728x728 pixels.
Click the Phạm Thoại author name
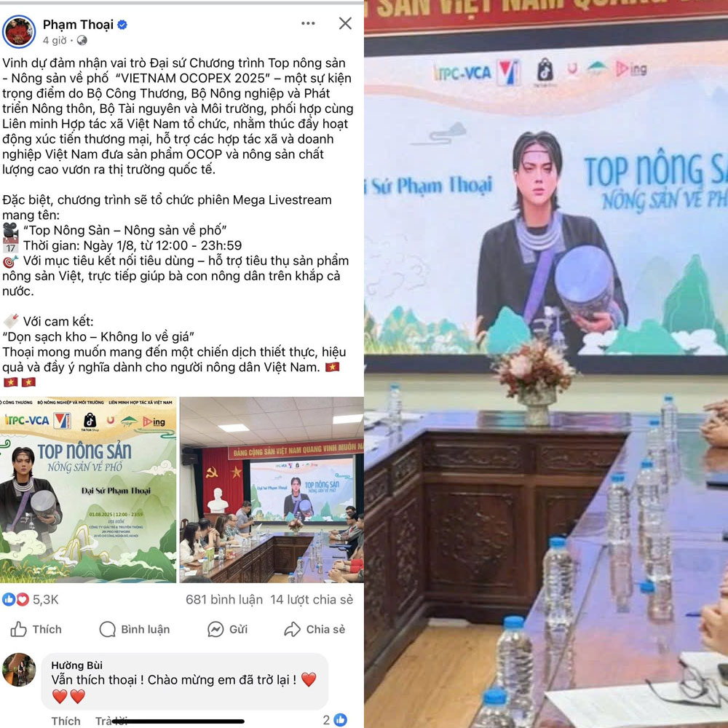(x=78, y=25)
